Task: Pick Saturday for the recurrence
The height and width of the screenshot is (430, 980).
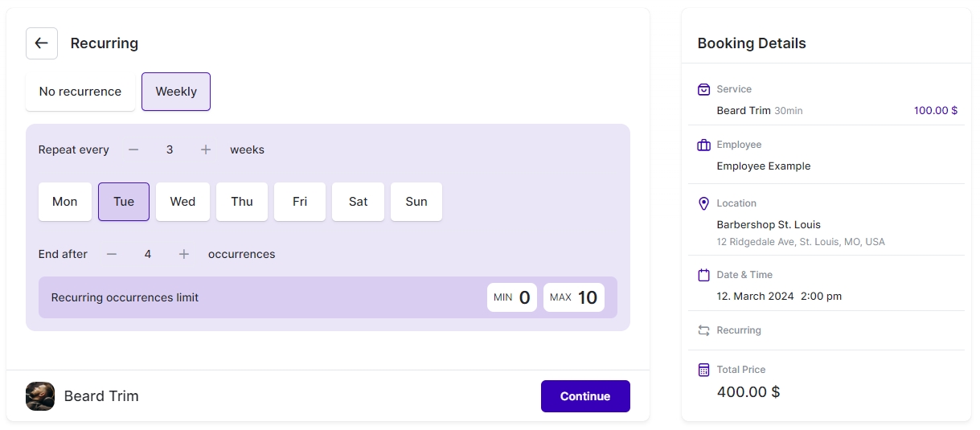Action: (358, 202)
